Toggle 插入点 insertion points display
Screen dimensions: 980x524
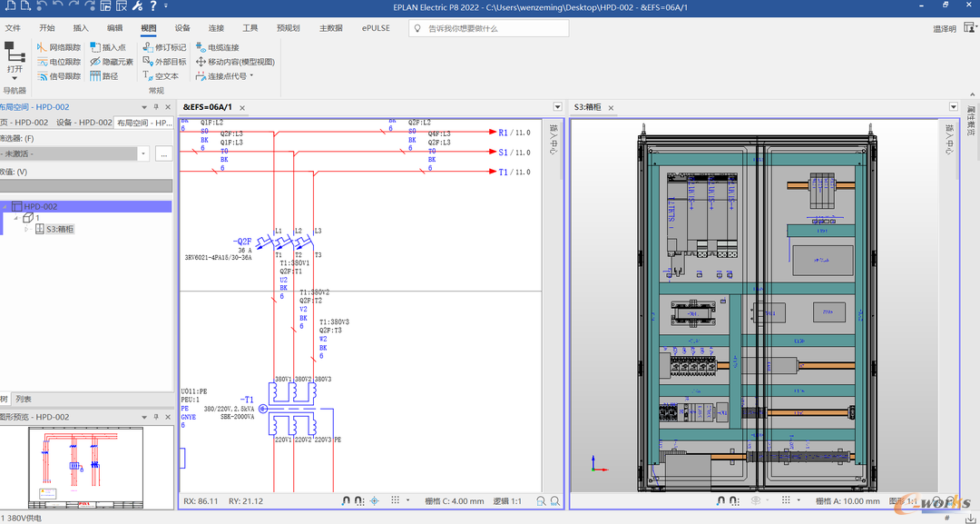pyautogui.click(x=107, y=47)
